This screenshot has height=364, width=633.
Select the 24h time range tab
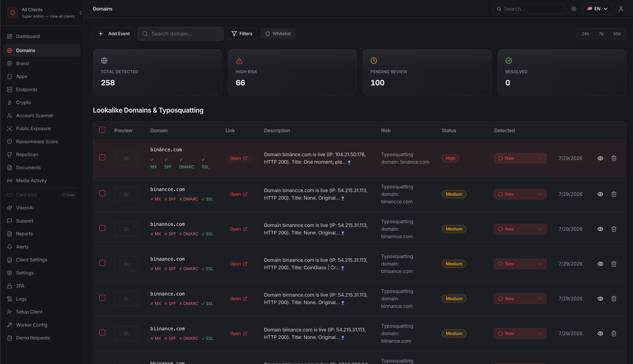(x=585, y=34)
